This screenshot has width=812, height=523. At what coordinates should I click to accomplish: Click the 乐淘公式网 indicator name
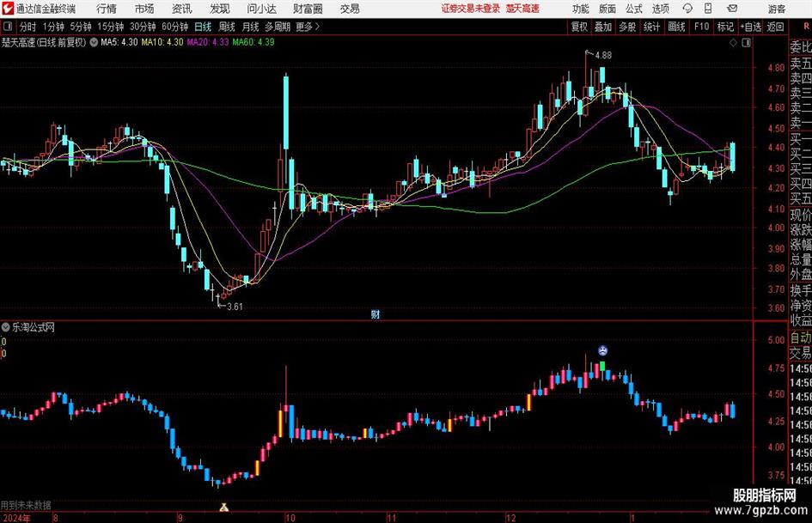pos(34,327)
